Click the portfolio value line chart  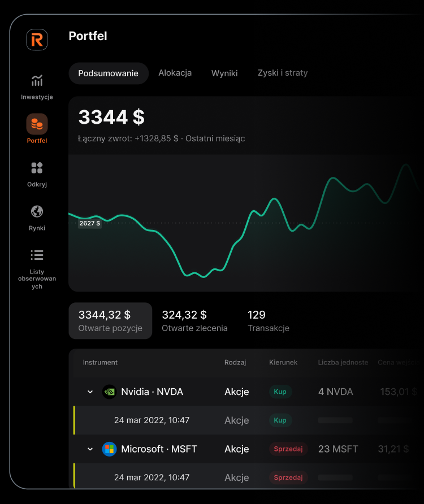pyautogui.click(x=246, y=223)
